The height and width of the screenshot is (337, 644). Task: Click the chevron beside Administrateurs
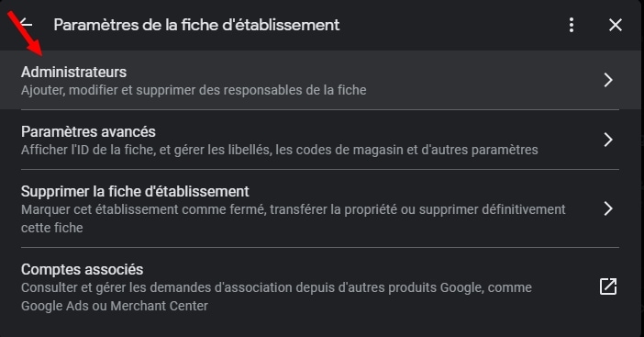click(x=608, y=80)
